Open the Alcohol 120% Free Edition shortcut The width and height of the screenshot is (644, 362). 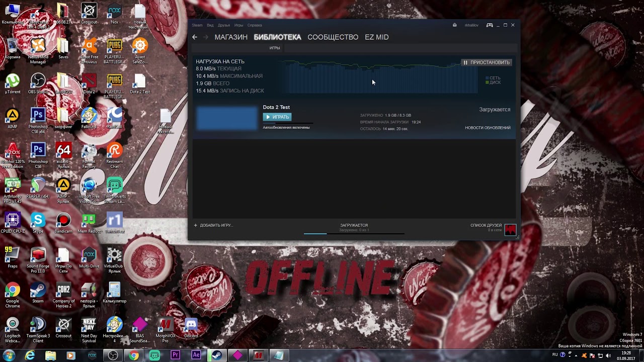(x=13, y=155)
